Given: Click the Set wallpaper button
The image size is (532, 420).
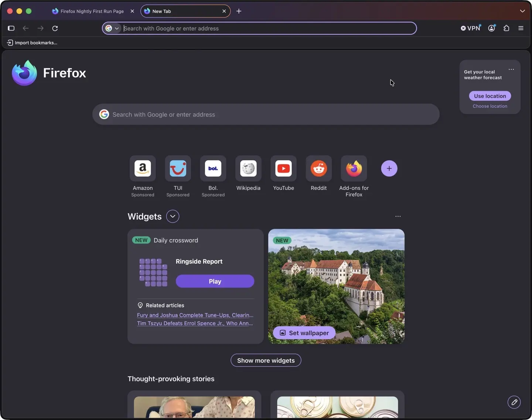Looking at the screenshot, I should click(x=304, y=333).
